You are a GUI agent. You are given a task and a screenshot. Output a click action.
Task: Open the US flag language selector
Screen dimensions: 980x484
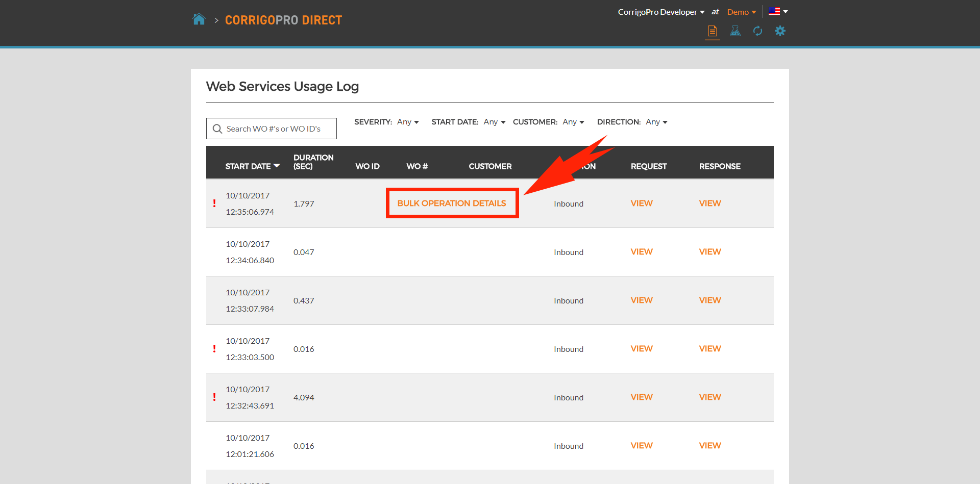coord(778,11)
